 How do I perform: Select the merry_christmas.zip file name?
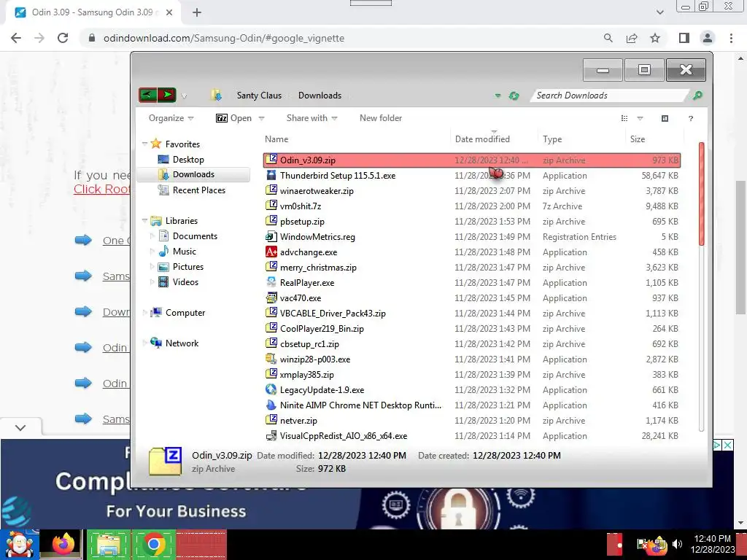318,267
